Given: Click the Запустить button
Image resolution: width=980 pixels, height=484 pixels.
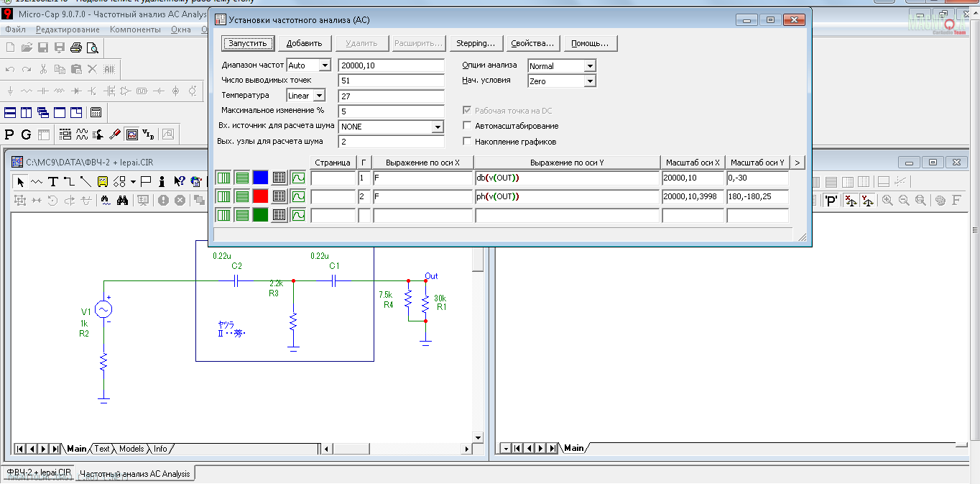Looking at the screenshot, I should pos(248,43).
